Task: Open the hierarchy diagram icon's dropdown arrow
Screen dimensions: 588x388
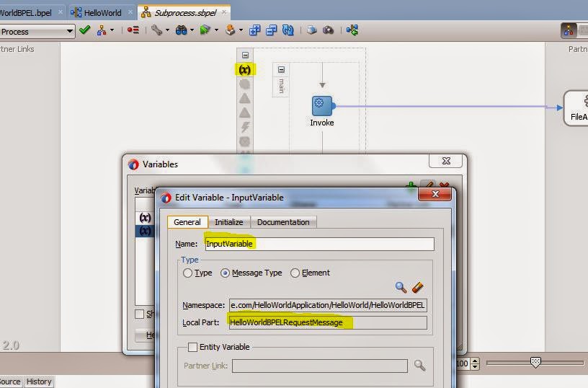Action: [x=112, y=30]
